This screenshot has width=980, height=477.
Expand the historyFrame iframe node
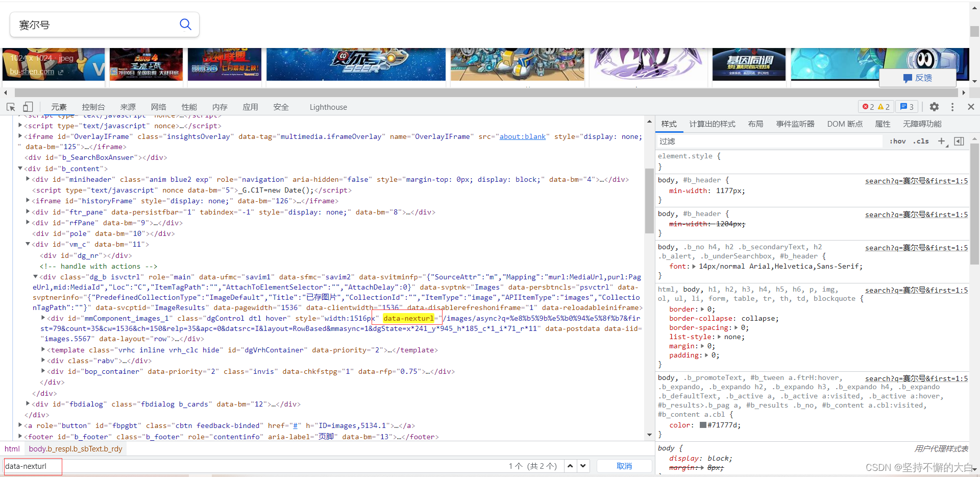28,200
